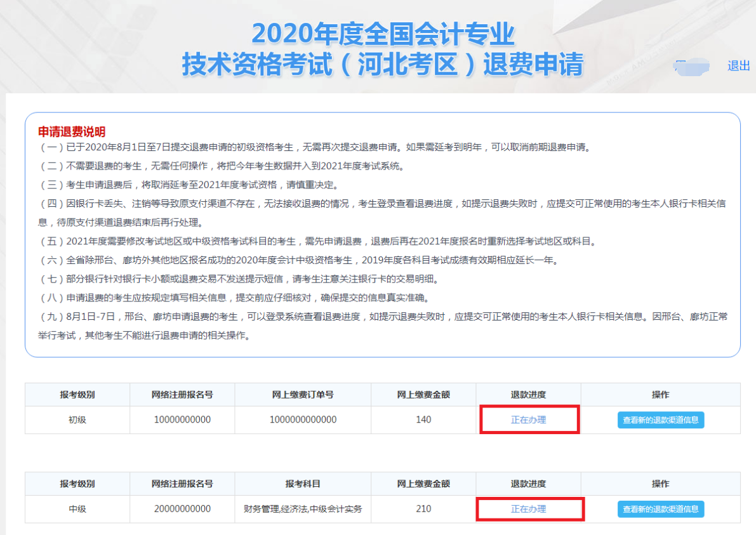This screenshot has width=756, height=535.
Task: Select the payment amount 210
Action: 423,509
